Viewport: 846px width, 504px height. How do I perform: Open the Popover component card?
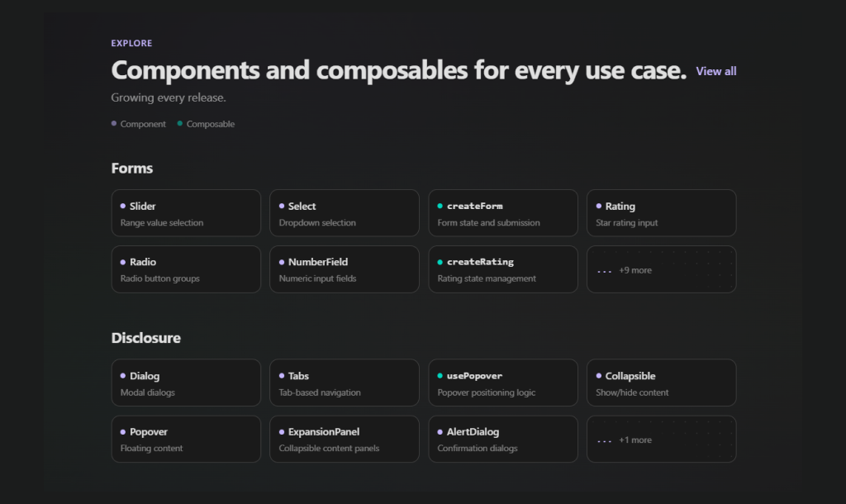[x=186, y=439]
